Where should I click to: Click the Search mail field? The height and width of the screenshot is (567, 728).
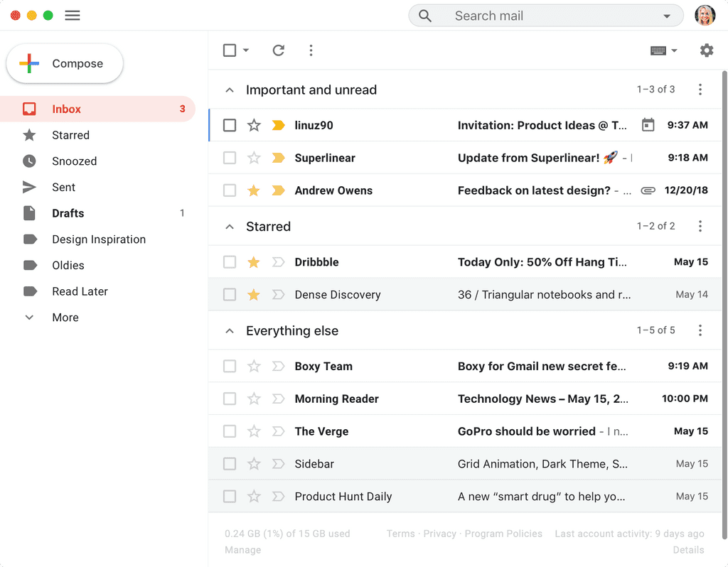(545, 16)
